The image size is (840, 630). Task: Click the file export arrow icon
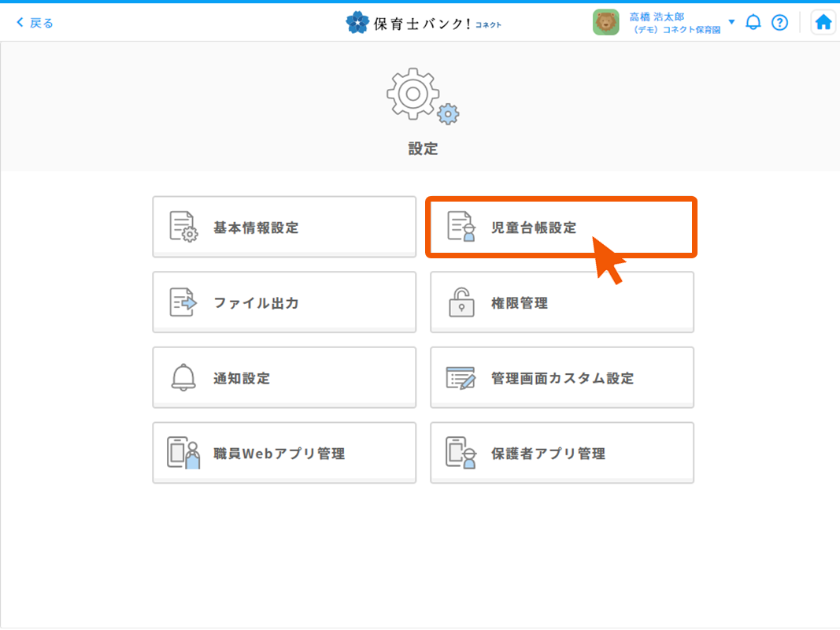click(183, 302)
